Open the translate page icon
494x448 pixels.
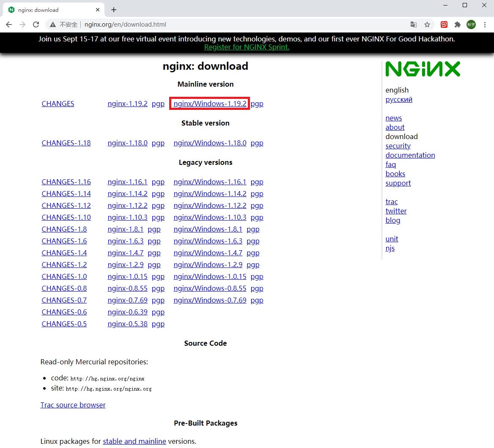coord(414,25)
